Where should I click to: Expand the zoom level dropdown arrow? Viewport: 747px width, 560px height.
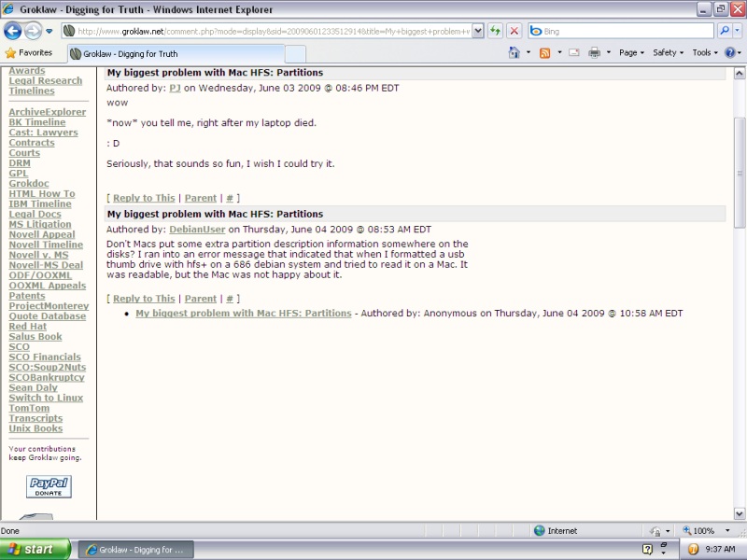(x=727, y=530)
